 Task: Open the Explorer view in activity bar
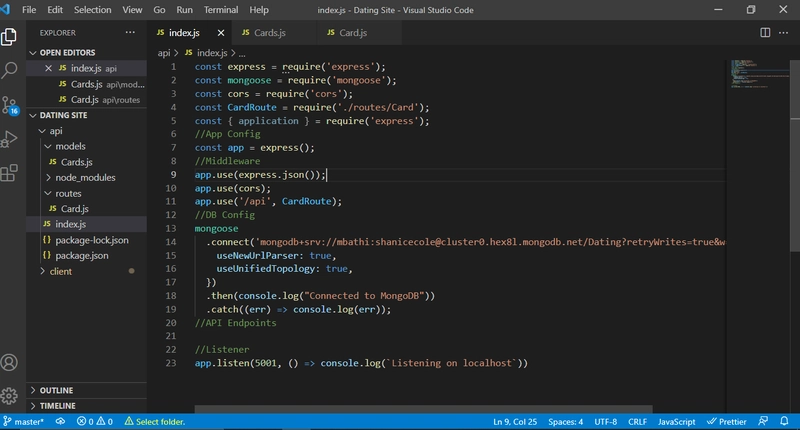[9, 37]
